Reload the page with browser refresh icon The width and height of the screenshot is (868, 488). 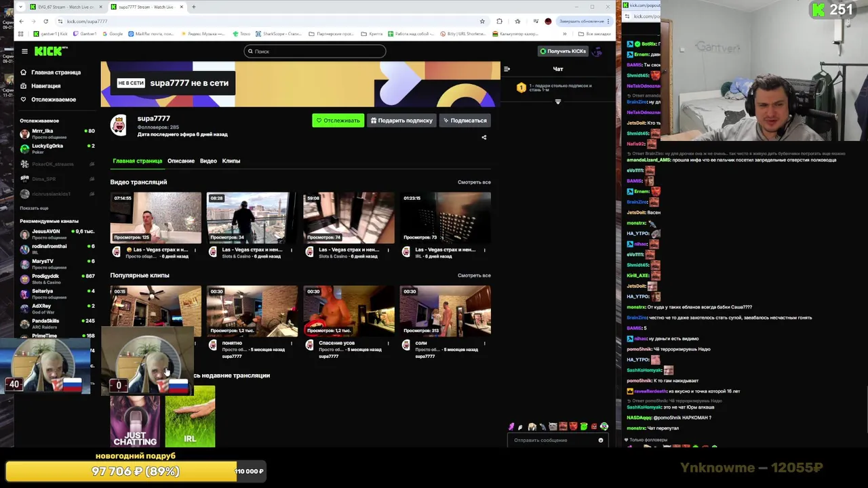[45, 21]
